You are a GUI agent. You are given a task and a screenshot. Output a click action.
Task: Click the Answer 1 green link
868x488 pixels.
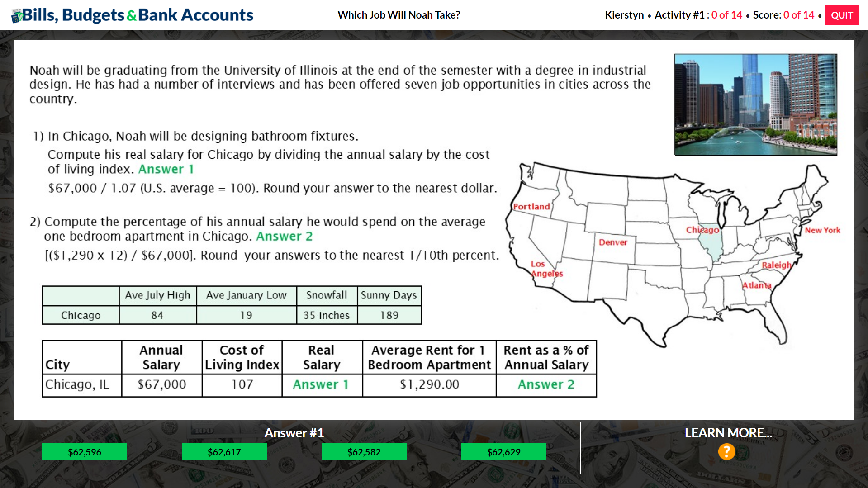pos(166,169)
